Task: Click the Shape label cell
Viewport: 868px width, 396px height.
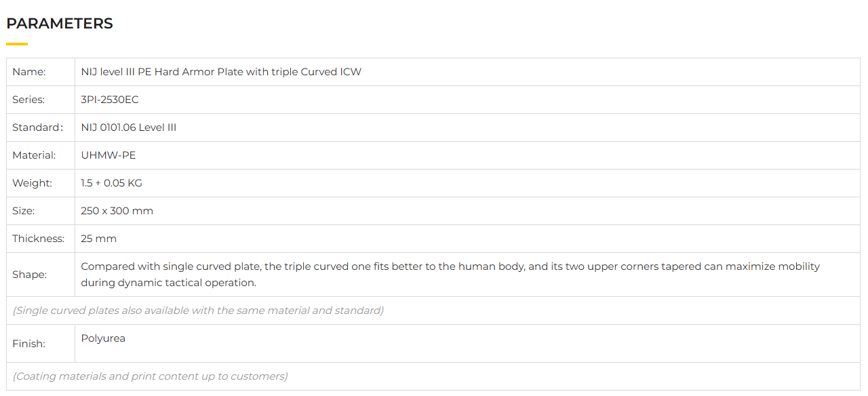Action: tap(29, 275)
